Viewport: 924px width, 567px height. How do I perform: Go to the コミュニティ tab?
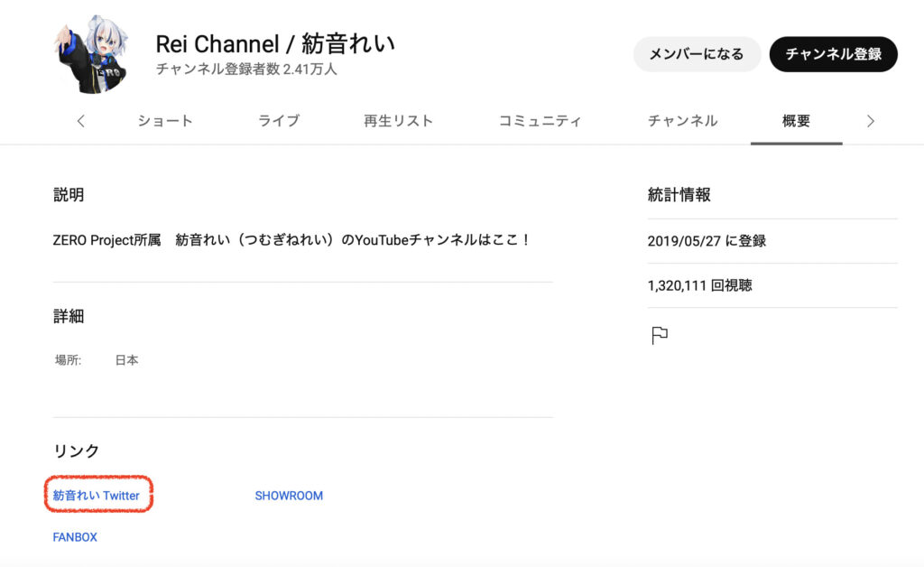coord(541,121)
